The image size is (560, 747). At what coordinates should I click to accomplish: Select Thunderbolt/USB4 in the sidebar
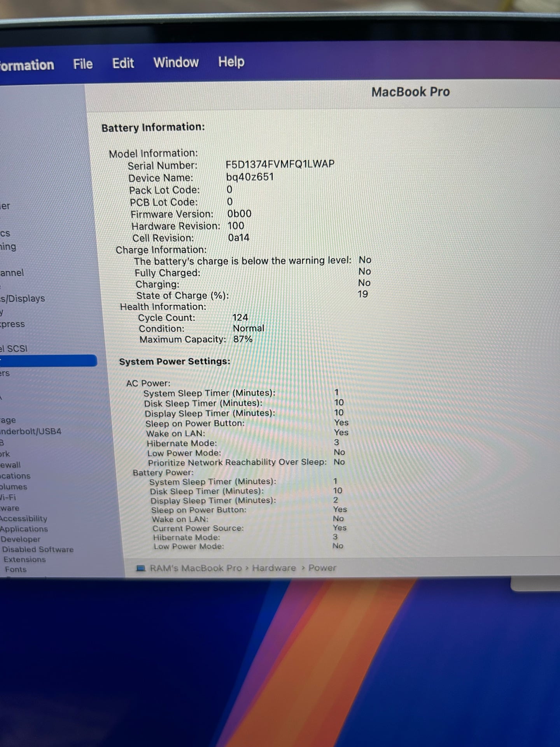[31, 431]
